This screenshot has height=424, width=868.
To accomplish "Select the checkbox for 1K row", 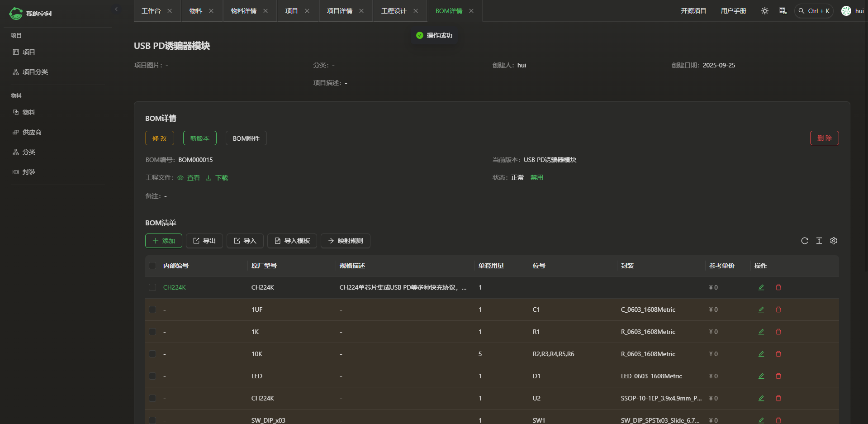I will pos(152,332).
